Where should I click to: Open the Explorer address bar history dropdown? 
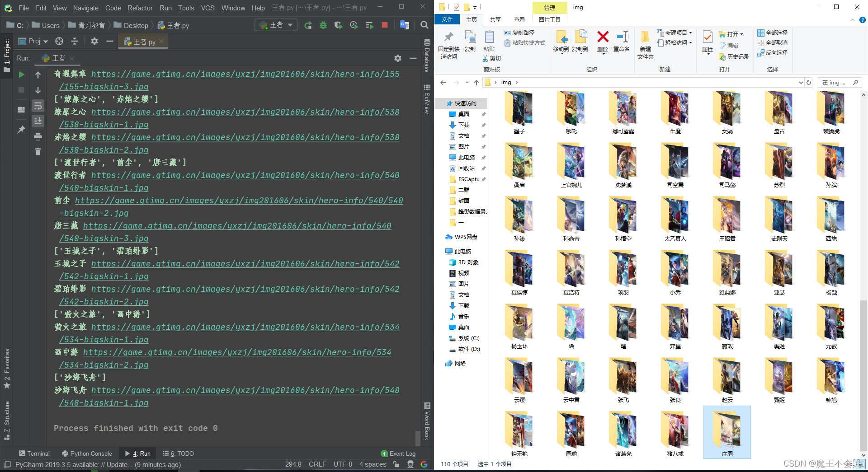point(801,82)
